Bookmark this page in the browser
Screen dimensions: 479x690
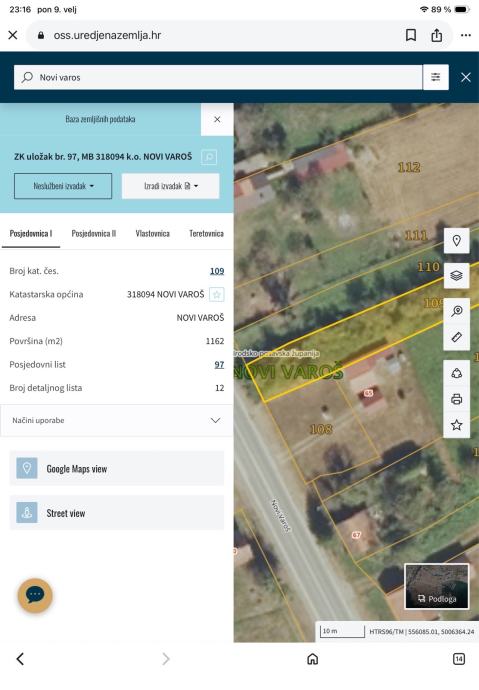[x=411, y=35]
